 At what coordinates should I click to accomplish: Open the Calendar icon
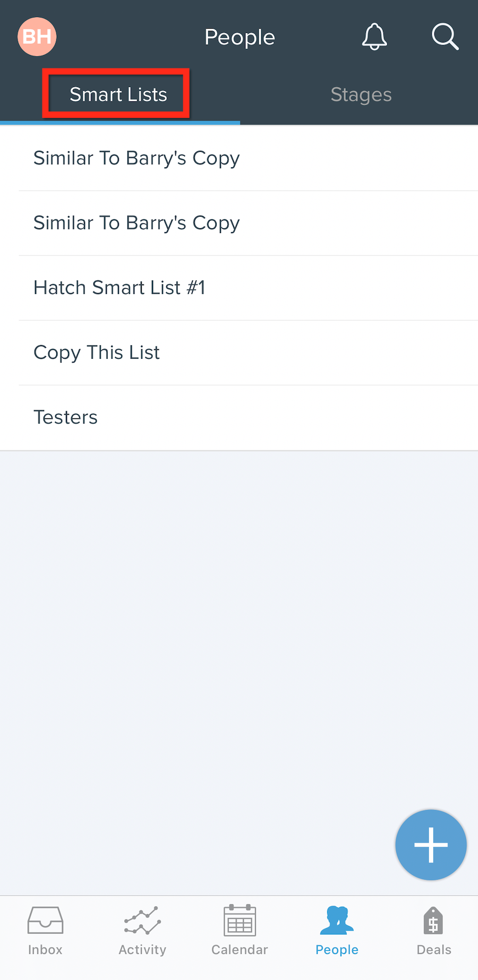[x=240, y=920]
